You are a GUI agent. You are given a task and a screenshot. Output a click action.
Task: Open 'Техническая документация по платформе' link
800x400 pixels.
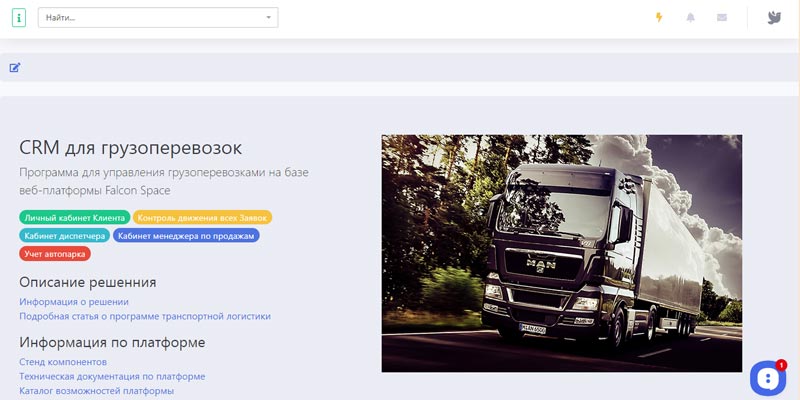112,377
